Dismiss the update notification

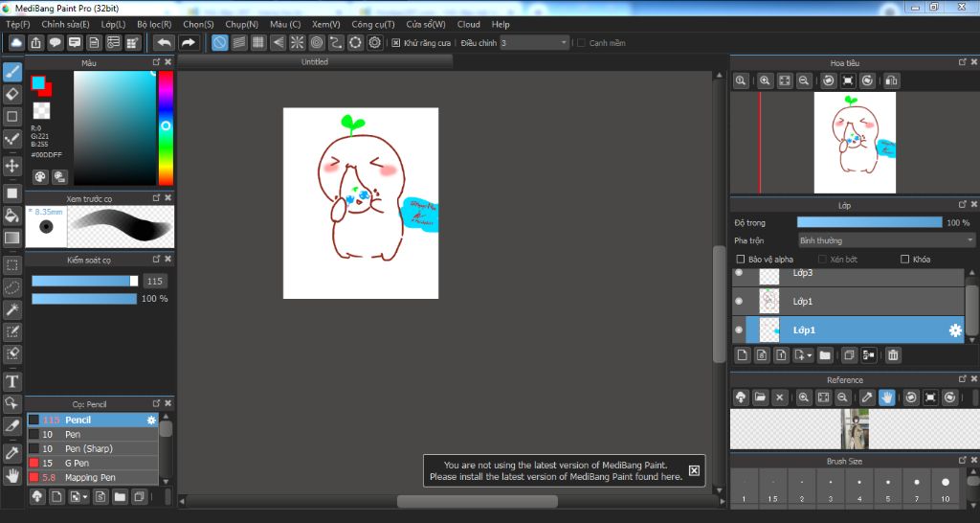pyautogui.click(x=694, y=470)
